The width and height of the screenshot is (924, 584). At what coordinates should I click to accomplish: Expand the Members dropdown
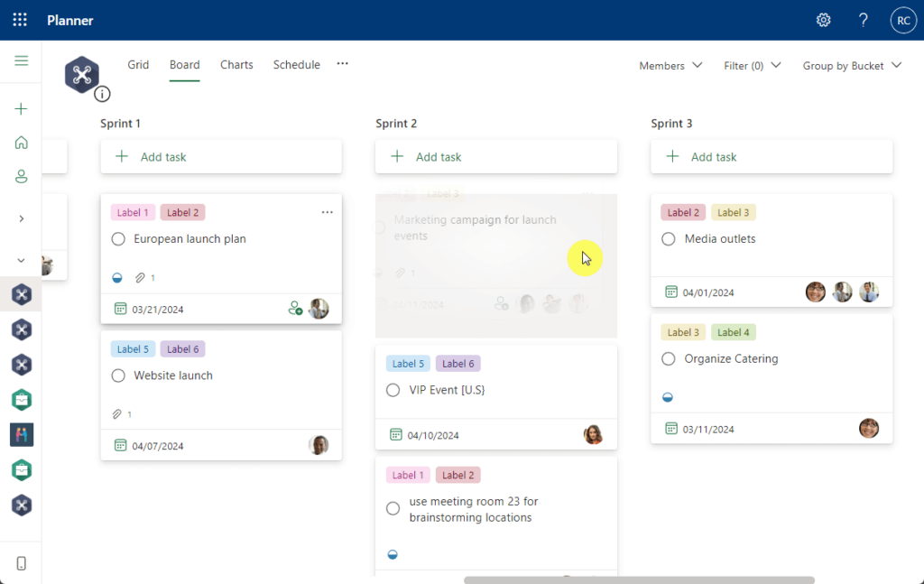[670, 65]
